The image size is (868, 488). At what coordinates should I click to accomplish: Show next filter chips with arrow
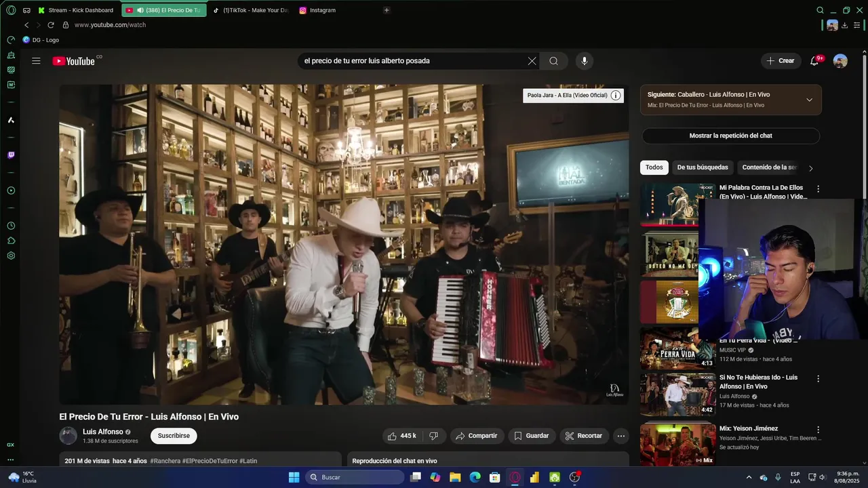(810, 168)
